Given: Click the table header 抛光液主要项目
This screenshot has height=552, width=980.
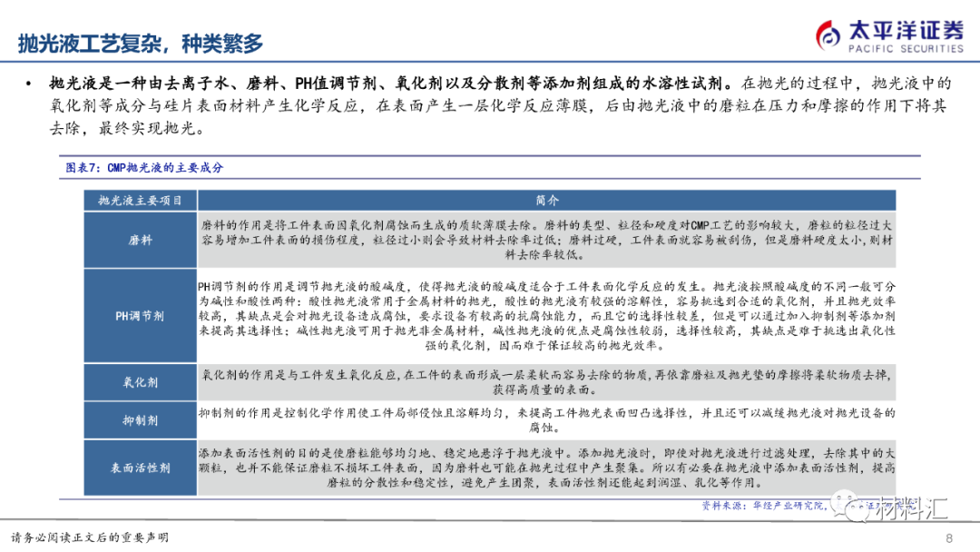Looking at the screenshot, I should 140,201.
